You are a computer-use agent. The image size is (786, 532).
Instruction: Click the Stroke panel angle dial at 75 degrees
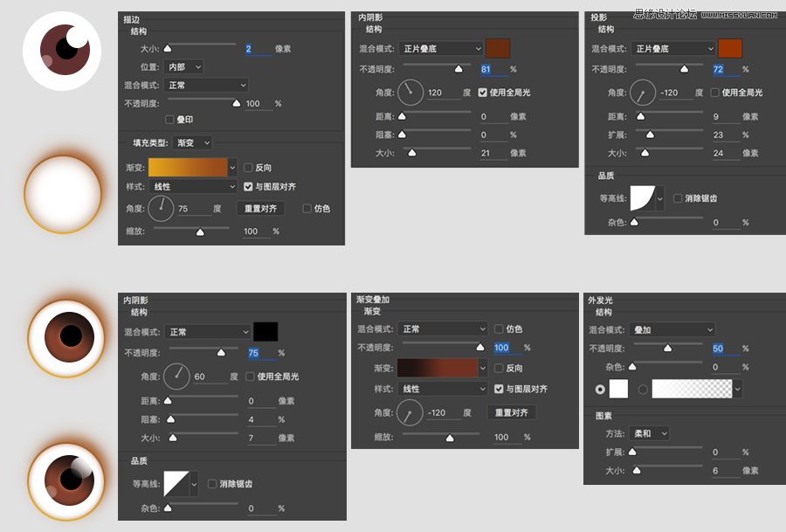(161, 209)
